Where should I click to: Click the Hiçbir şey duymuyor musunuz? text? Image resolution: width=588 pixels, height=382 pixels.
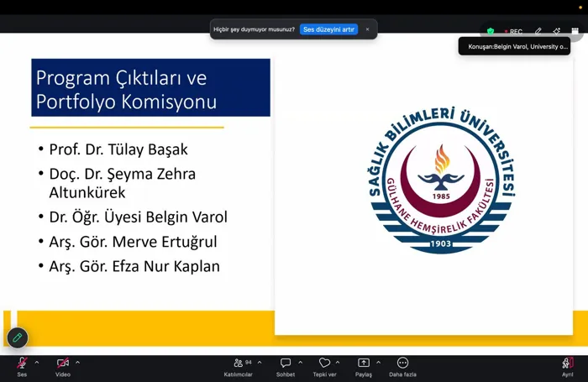(255, 29)
